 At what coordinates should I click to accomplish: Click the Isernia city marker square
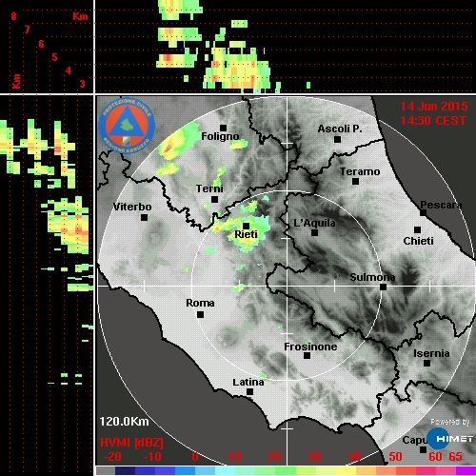coord(427,363)
